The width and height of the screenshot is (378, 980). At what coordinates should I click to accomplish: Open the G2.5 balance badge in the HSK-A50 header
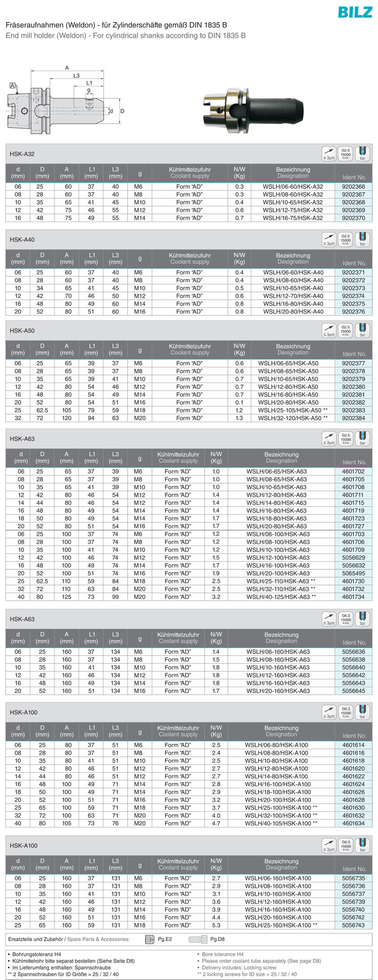coord(346,331)
